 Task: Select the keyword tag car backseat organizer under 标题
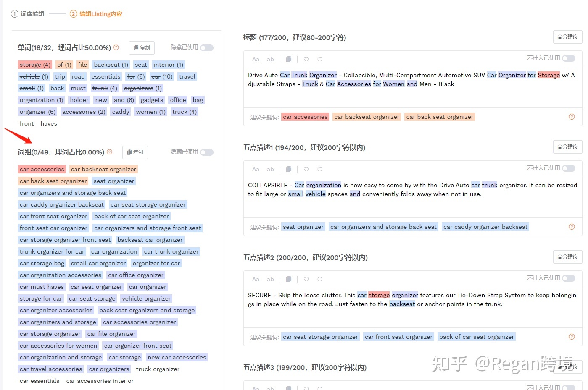367,116
